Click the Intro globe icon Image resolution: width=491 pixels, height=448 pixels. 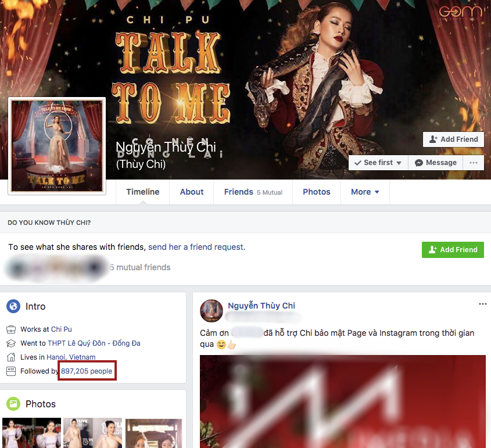coord(13,306)
